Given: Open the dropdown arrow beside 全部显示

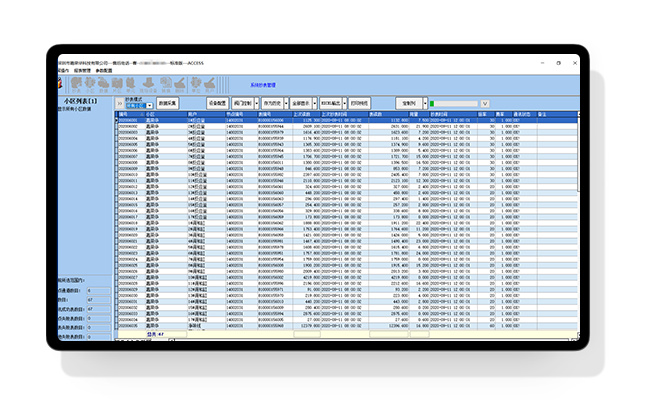Looking at the screenshot, I should point(315,103).
